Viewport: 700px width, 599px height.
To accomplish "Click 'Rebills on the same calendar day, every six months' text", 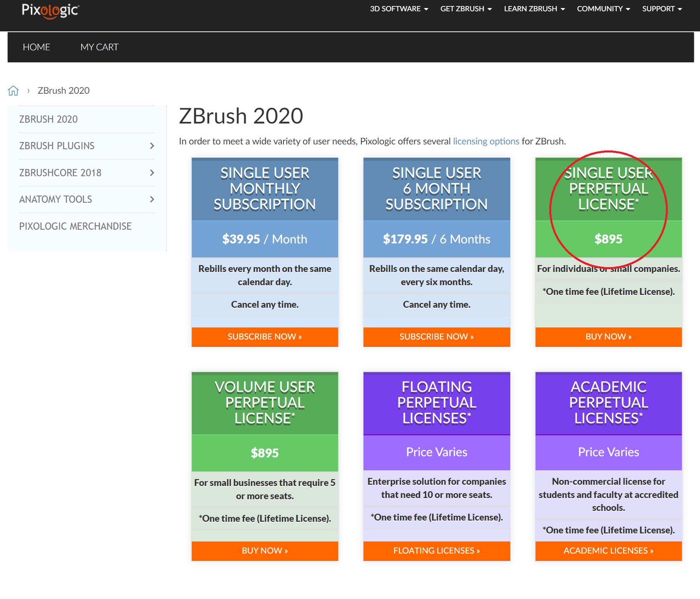I will click(437, 276).
